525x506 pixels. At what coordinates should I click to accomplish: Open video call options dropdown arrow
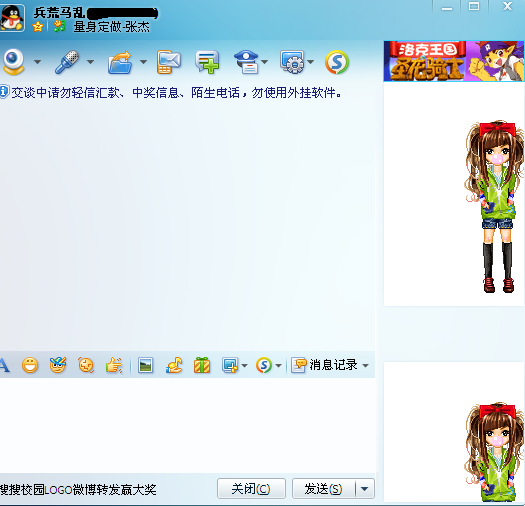[x=38, y=62]
